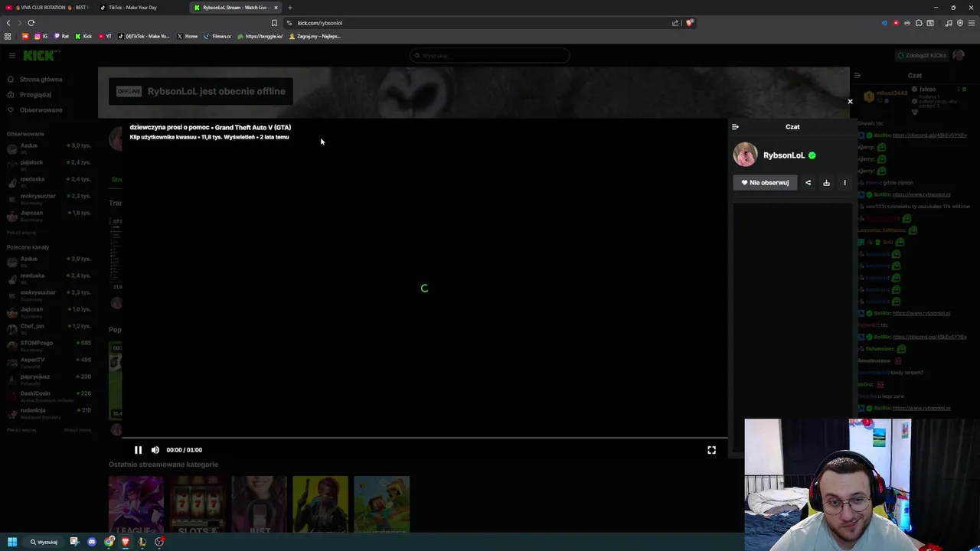Open the Kick bookmark

click(83, 36)
